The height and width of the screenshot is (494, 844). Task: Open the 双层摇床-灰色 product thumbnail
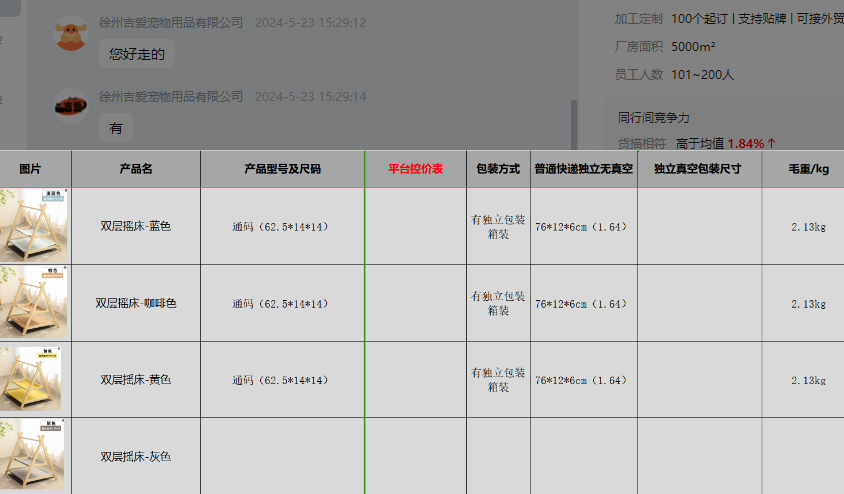pyautogui.click(x=32, y=454)
